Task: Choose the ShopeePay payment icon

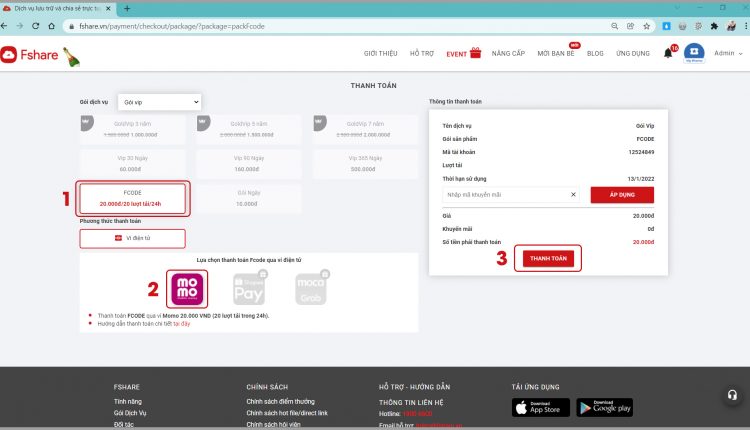Action: 249,288
